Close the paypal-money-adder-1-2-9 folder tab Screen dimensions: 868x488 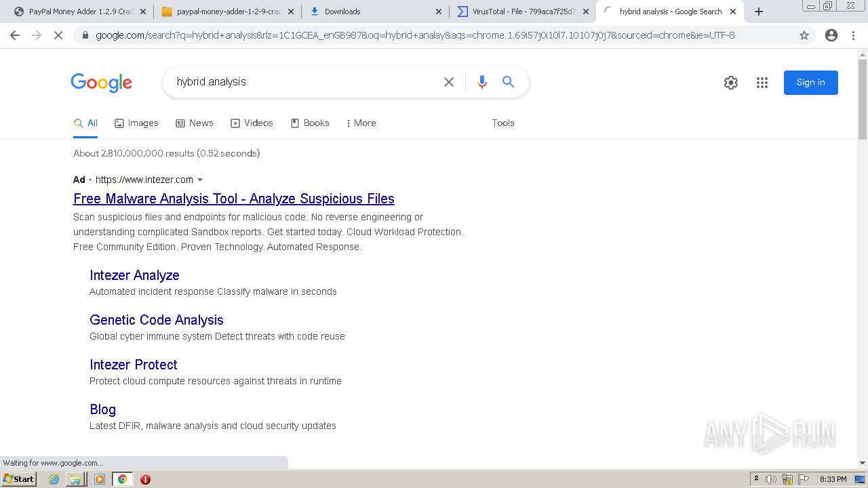point(290,12)
